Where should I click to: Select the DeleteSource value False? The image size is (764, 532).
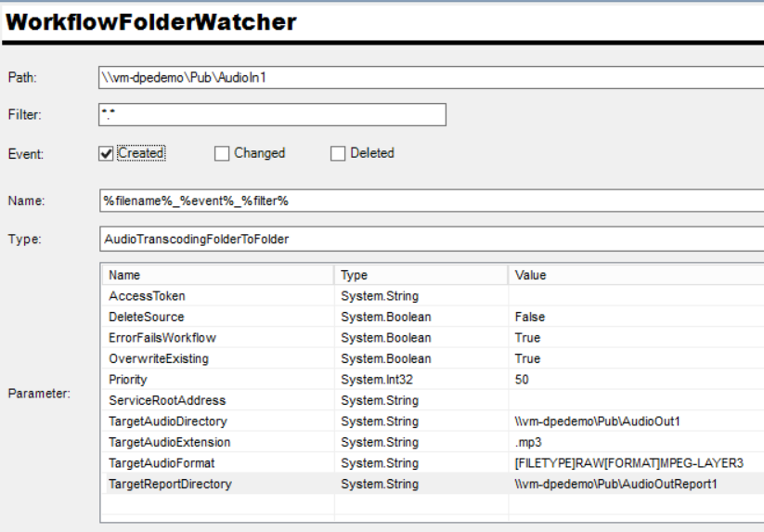[530, 317]
